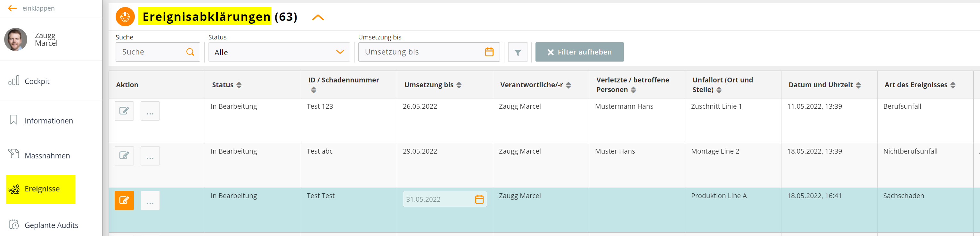Click the search magnifier icon
The width and height of the screenshot is (980, 236).
pyautogui.click(x=190, y=52)
